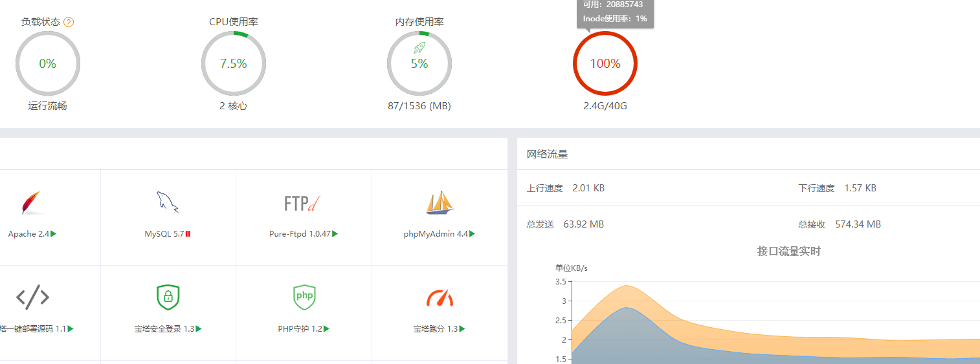Image resolution: width=980 pixels, height=364 pixels.
Task: Click the 87/1536 (MB) memory text
Action: pos(419,106)
